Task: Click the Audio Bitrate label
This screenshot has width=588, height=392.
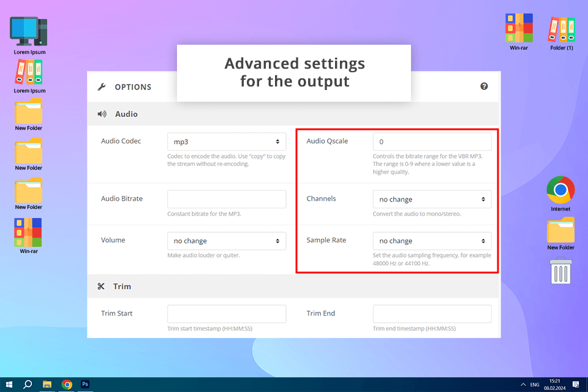Action: [122, 198]
